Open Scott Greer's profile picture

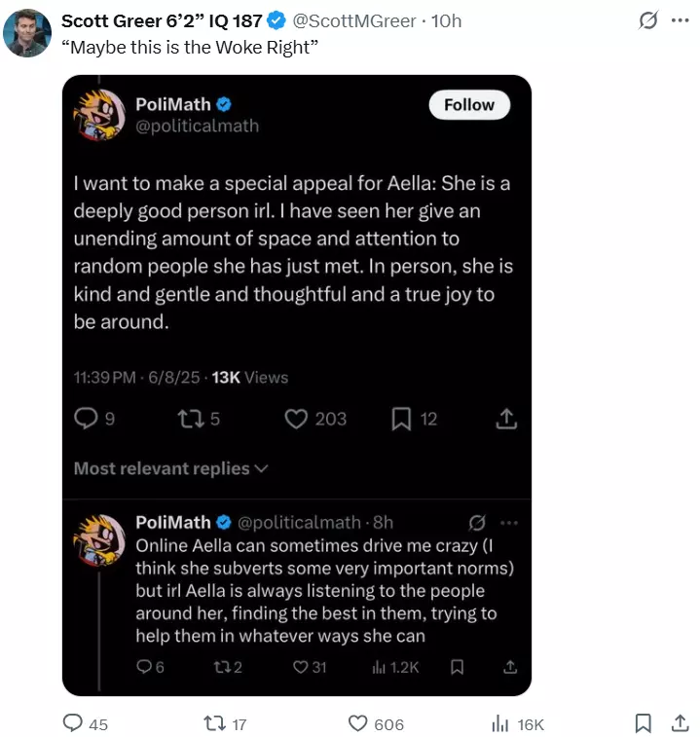[x=27, y=33]
